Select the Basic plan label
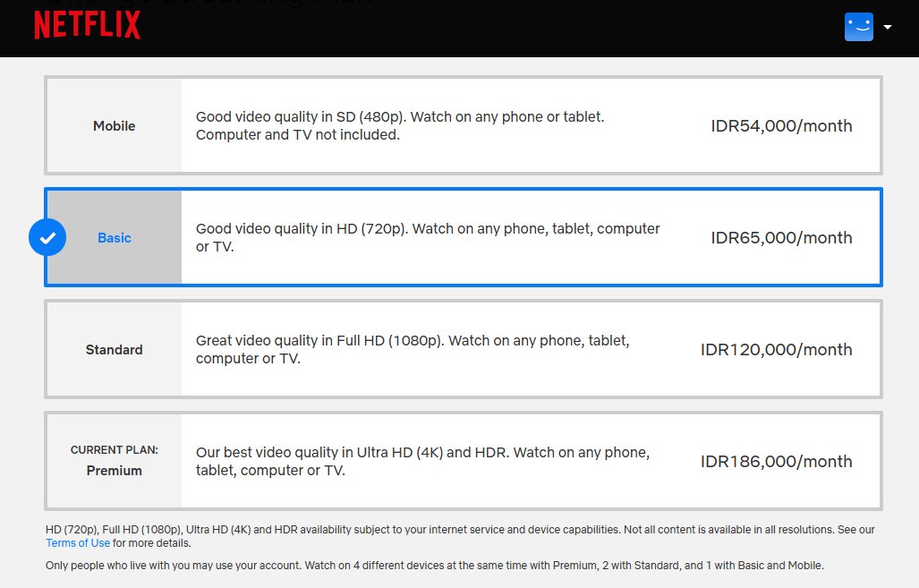Viewport: 919px width, 588px height. pyautogui.click(x=115, y=238)
